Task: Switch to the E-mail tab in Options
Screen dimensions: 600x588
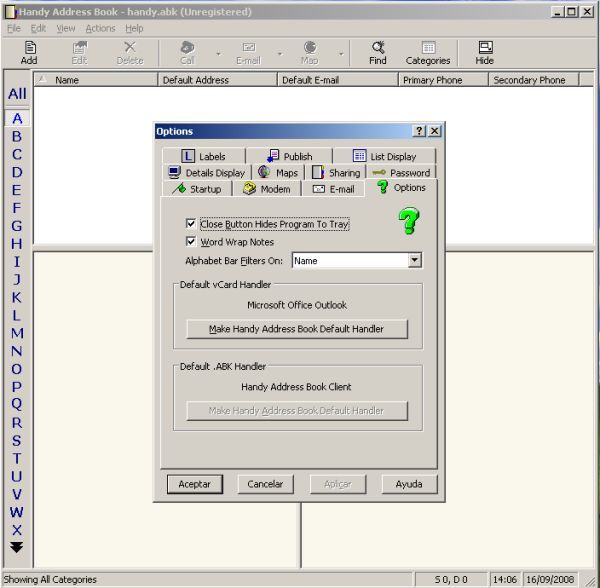Action: coord(334,189)
